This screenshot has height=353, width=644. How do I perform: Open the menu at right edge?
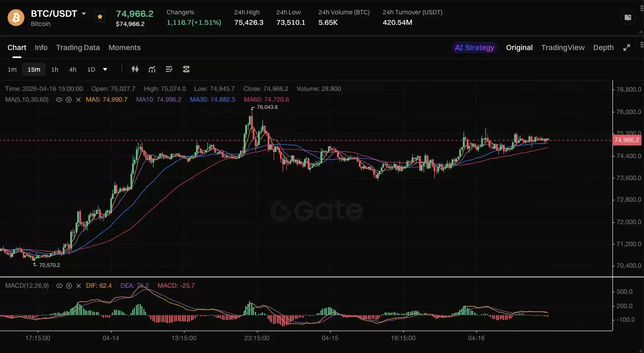pyautogui.click(x=642, y=45)
